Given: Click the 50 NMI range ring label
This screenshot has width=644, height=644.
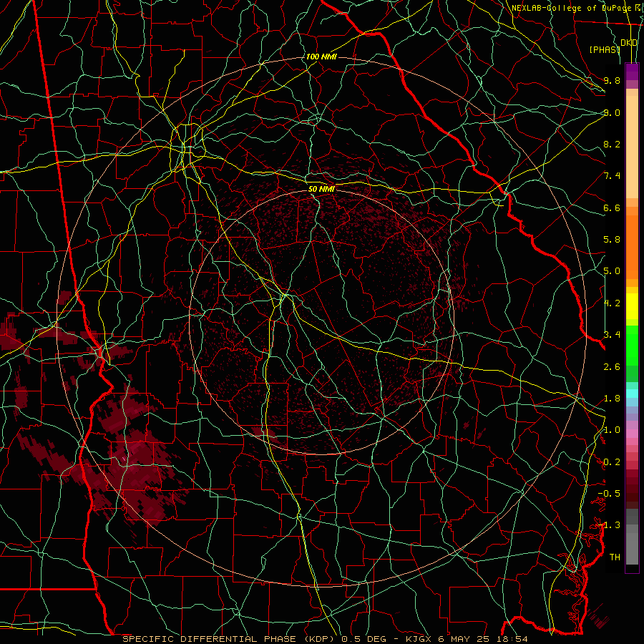Looking at the screenshot, I should click(x=321, y=188).
